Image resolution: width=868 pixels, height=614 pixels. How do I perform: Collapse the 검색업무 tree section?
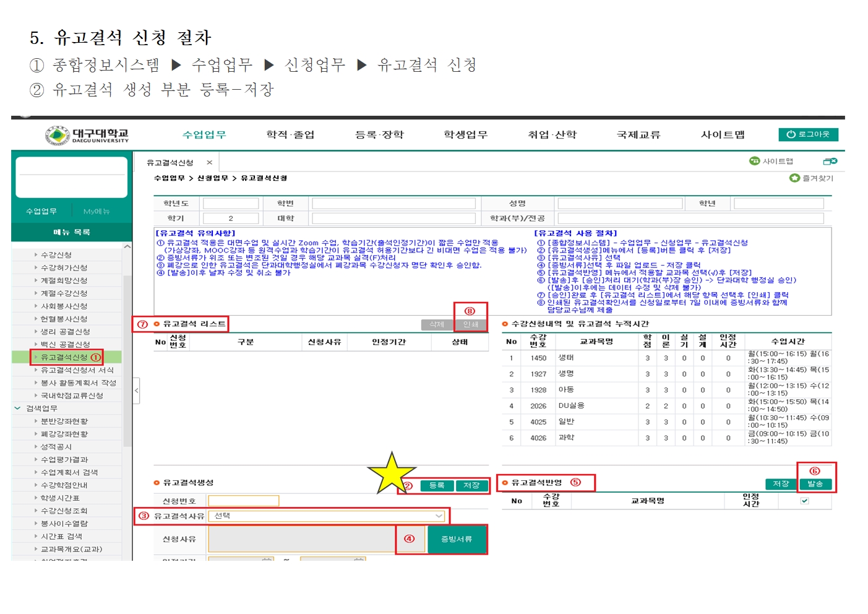pos(18,409)
